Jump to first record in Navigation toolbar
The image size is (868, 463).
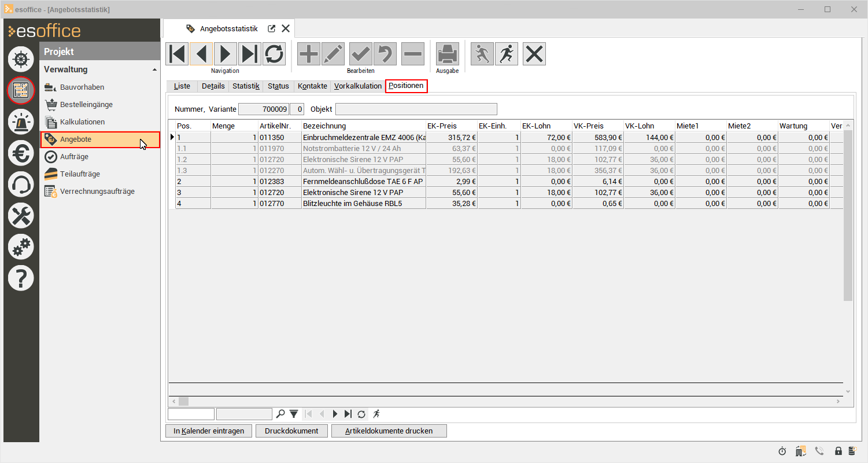coord(177,54)
